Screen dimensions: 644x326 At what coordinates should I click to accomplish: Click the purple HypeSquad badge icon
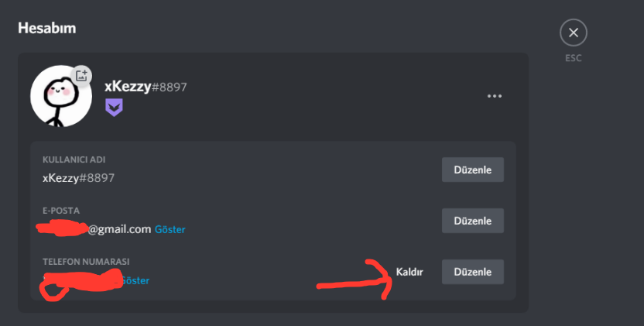click(x=114, y=108)
